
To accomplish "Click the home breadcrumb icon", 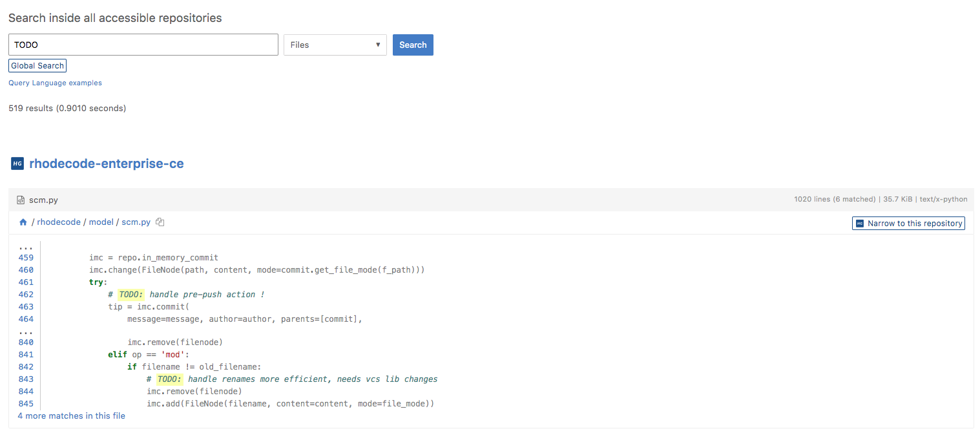I will pos(23,222).
